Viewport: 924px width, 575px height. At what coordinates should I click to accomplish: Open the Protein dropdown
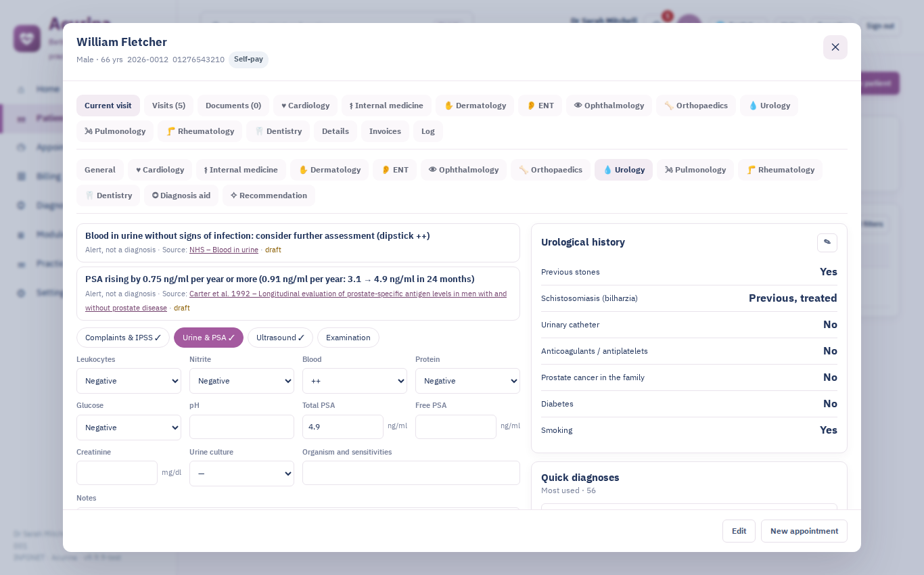[467, 381]
